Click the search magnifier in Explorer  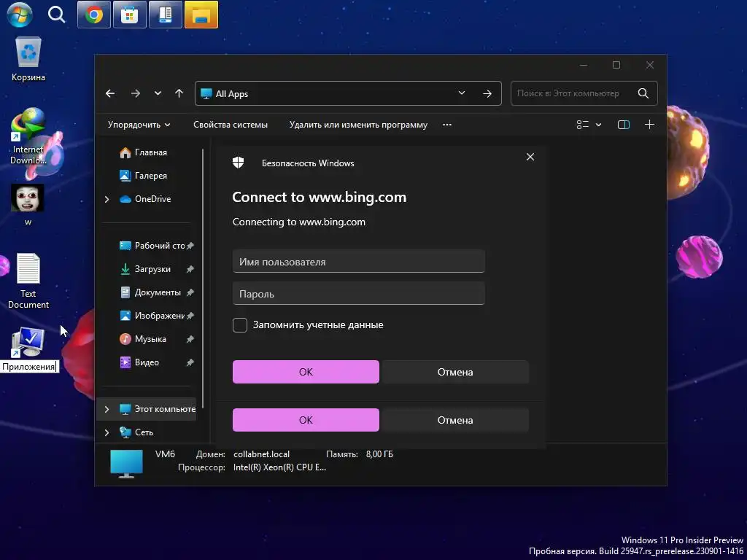pyautogui.click(x=643, y=93)
